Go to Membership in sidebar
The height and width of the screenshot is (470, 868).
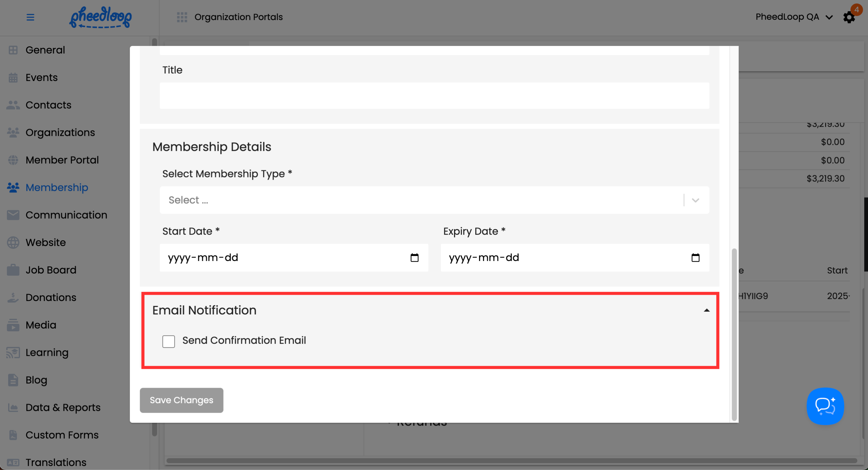coord(57,187)
